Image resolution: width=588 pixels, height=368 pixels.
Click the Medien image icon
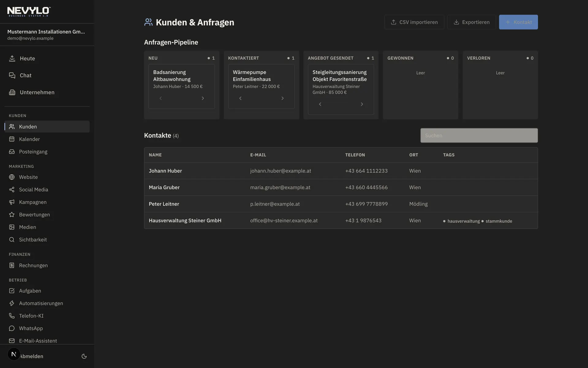click(12, 227)
